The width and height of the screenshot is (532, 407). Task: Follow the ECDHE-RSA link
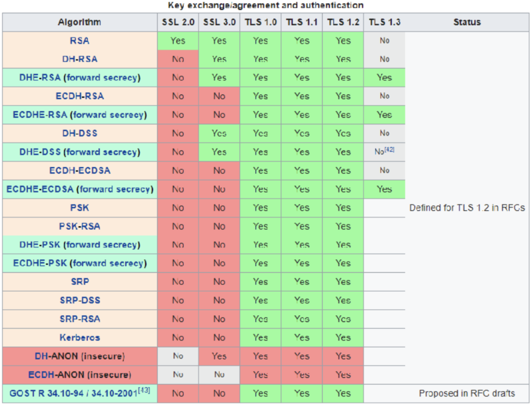(x=40, y=115)
